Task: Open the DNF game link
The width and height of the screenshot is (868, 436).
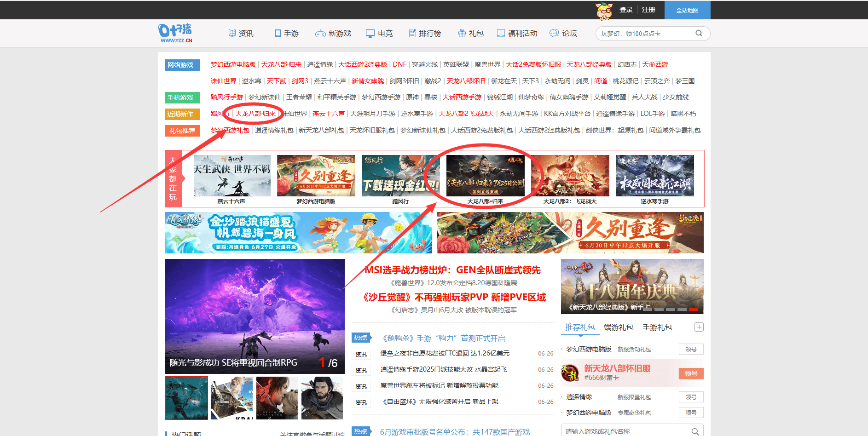Action: 399,64
